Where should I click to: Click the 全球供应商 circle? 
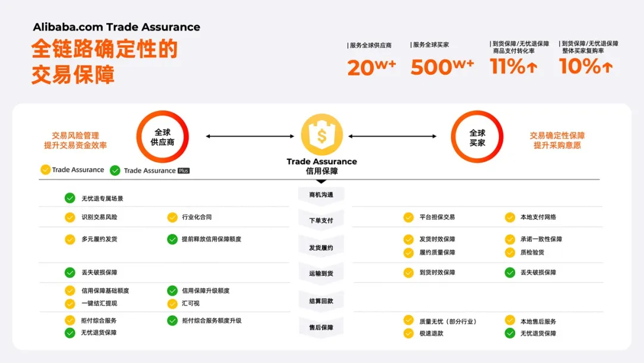point(162,137)
